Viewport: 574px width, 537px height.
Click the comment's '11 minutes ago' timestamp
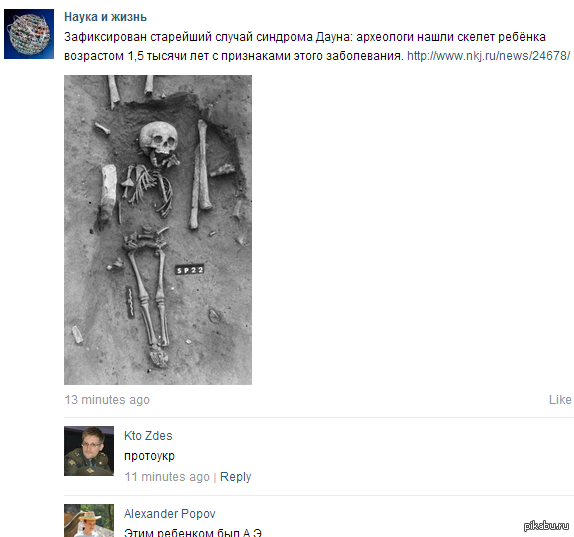click(167, 477)
